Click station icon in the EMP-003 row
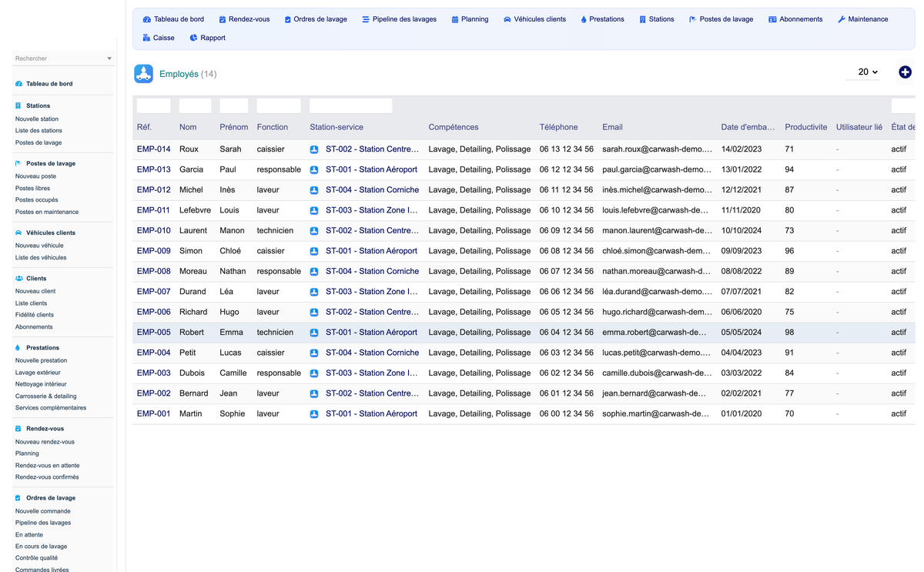Viewport: 924px width, 572px height. click(x=314, y=373)
